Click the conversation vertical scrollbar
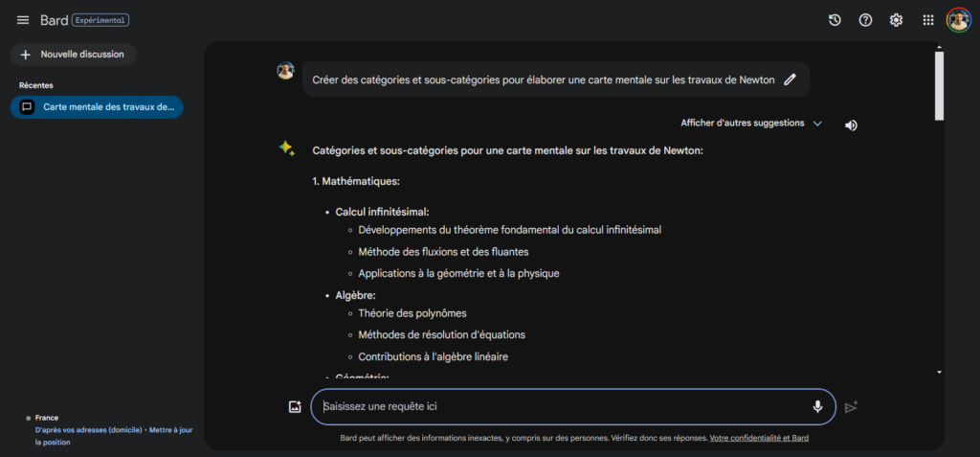This screenshot has width=980, height=457. click(x=939, y=86)
